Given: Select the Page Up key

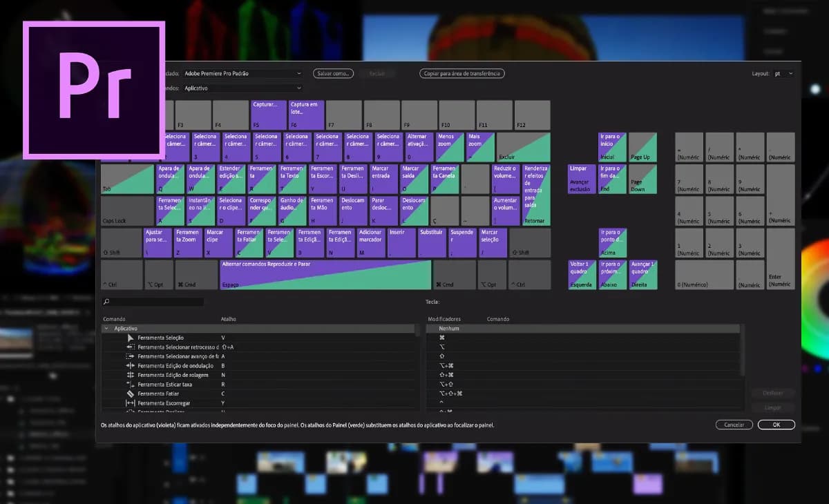Looking at the screenshot, I should pyautogui.click(x=642, y=147).
